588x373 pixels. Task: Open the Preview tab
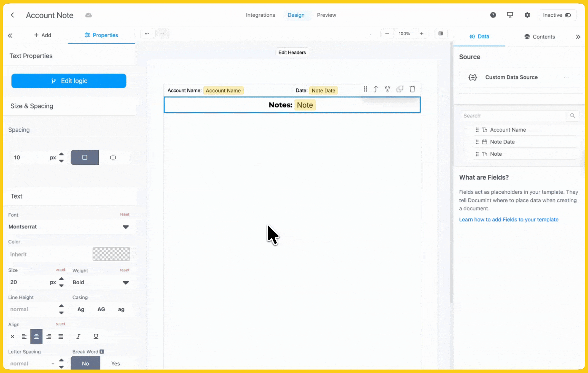pos(326,15)
